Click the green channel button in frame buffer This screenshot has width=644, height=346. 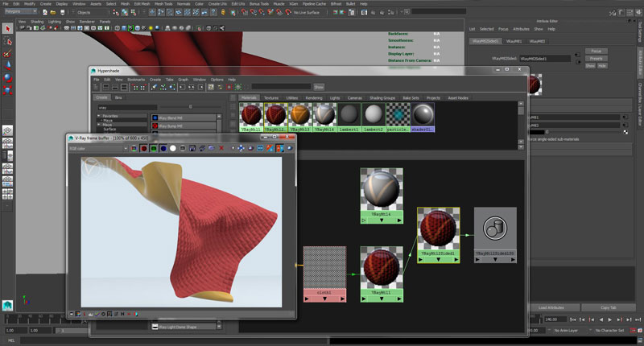click(x=154, y=148)
